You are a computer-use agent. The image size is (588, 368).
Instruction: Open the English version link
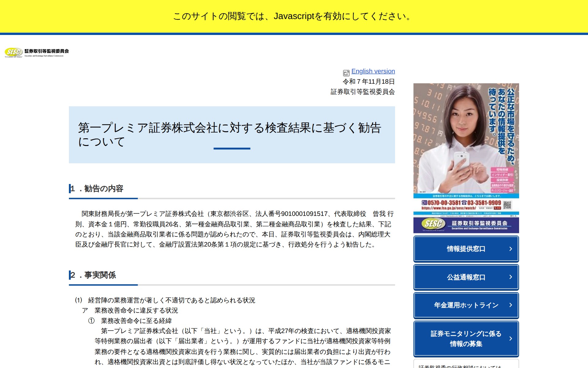pyautogui.click(x=373, y=71)
